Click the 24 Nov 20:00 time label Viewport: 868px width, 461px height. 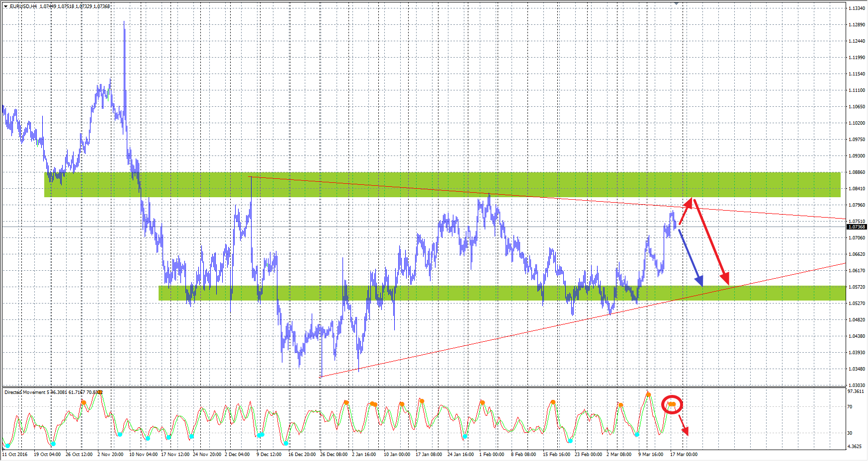pos(207,455)
